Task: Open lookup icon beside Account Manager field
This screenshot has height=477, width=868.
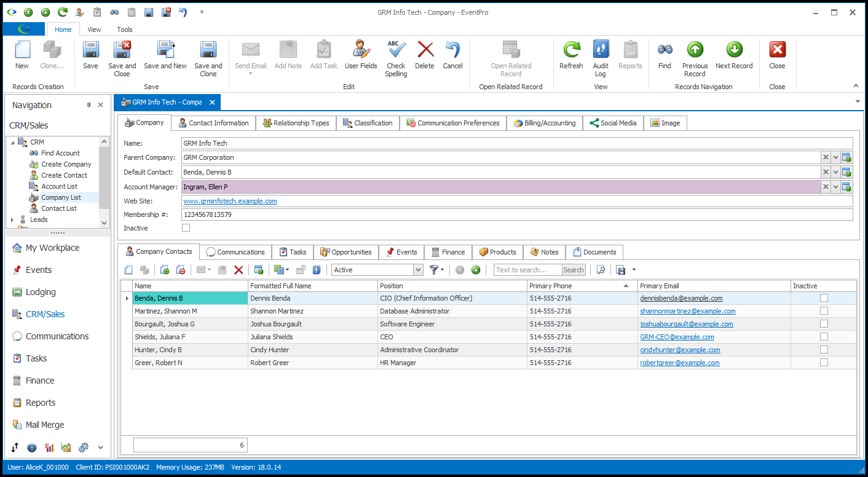Action: tap(846, 187)
